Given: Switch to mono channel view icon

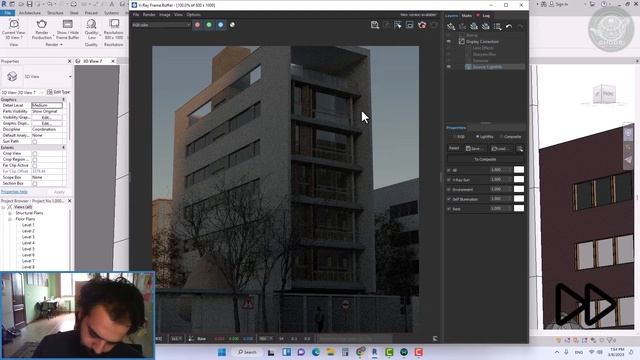Looking at the screenshot, I should 232,25.
